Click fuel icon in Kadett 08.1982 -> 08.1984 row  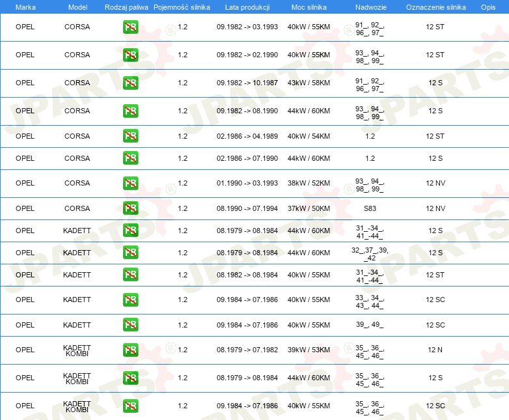[x=130, y=275]
